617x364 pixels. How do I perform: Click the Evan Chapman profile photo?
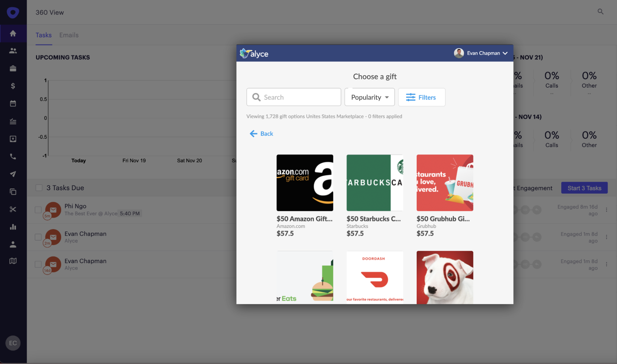[459, 53]
